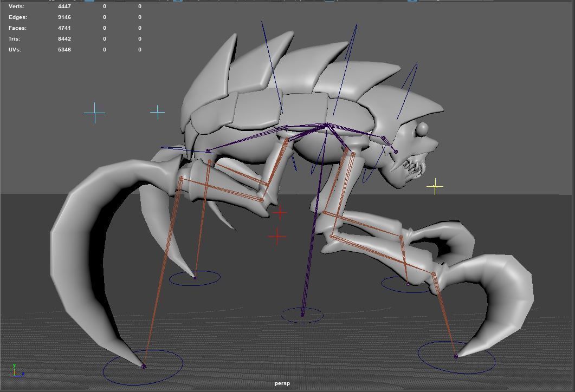Select the large cyan locator cross on the left
Viewport: 575px width, 392px height.
point(95,113)
